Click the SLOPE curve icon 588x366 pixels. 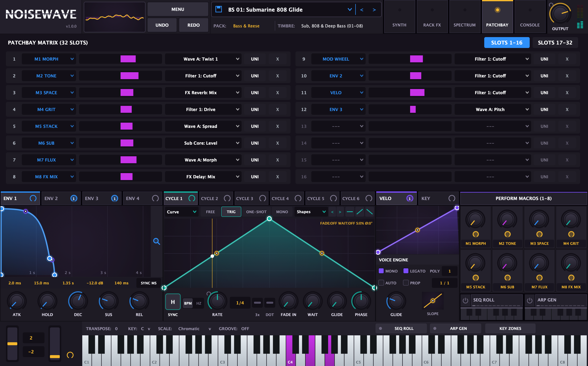tap(433, 301)
